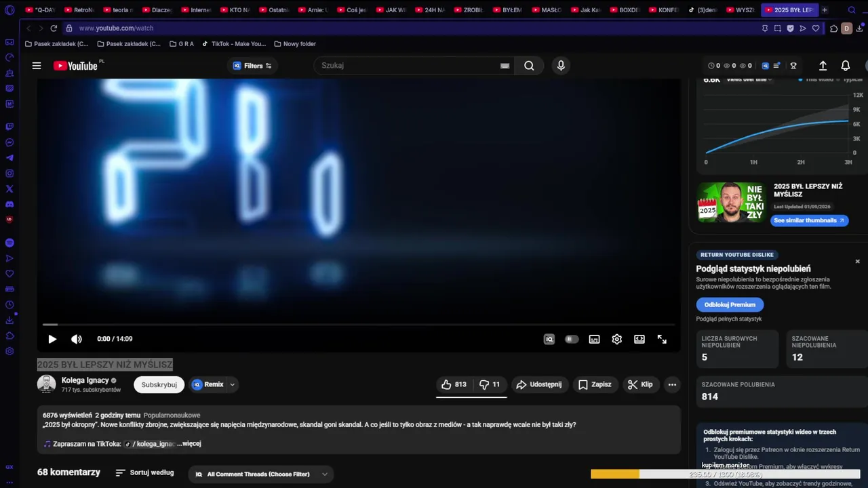
Task: Open the vidIQ Filters button
Action: coord(252,66)
